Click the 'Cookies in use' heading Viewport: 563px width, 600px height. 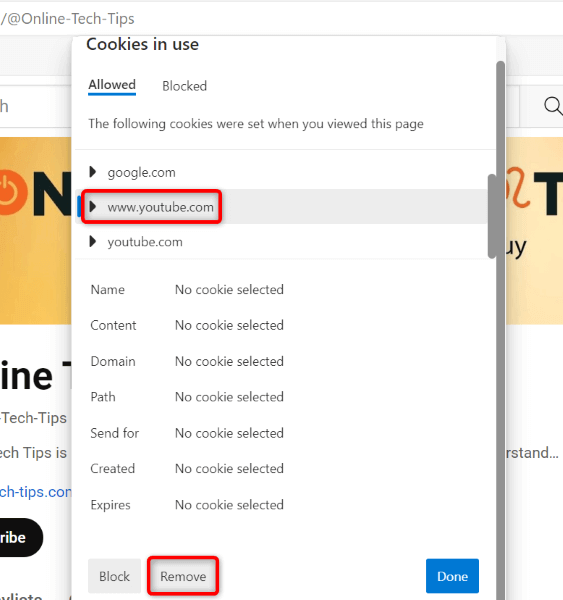142,44
